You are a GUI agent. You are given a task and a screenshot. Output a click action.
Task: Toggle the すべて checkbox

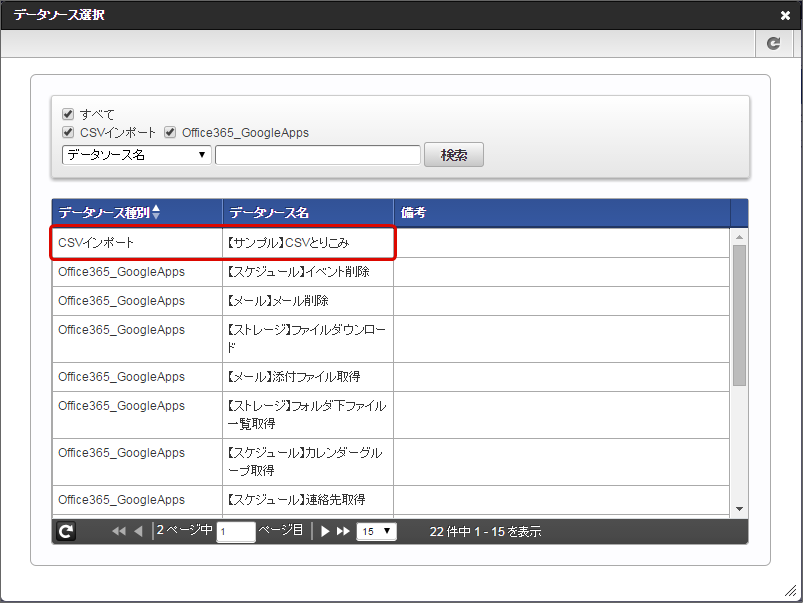coord(68,114)
